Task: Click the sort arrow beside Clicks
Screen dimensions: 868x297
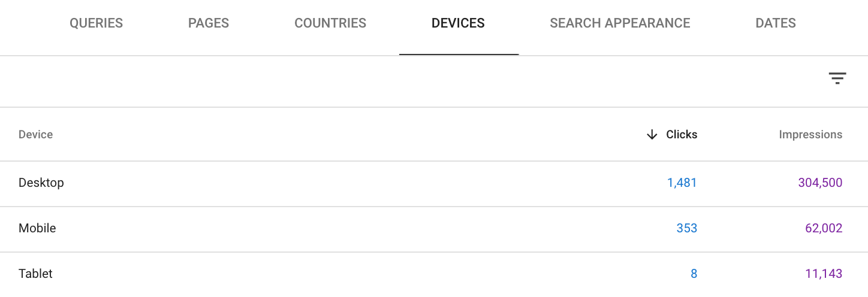Action: 652,135
